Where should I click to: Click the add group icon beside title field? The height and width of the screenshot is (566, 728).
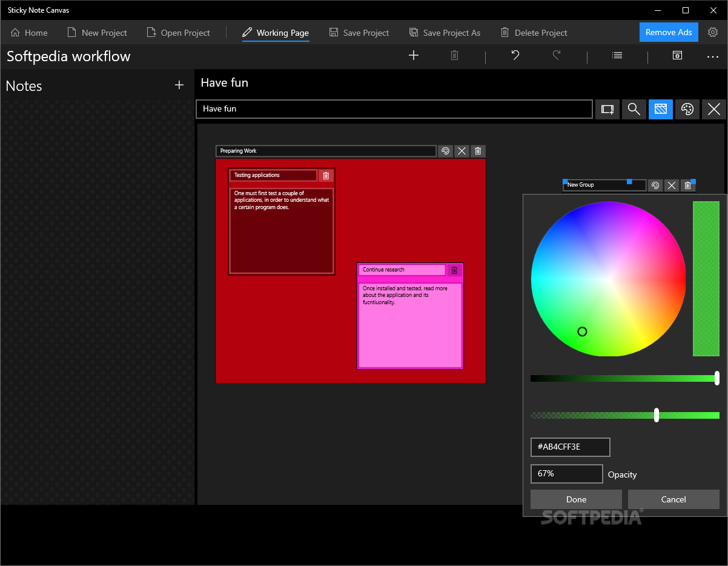click(x=607, y=109)
